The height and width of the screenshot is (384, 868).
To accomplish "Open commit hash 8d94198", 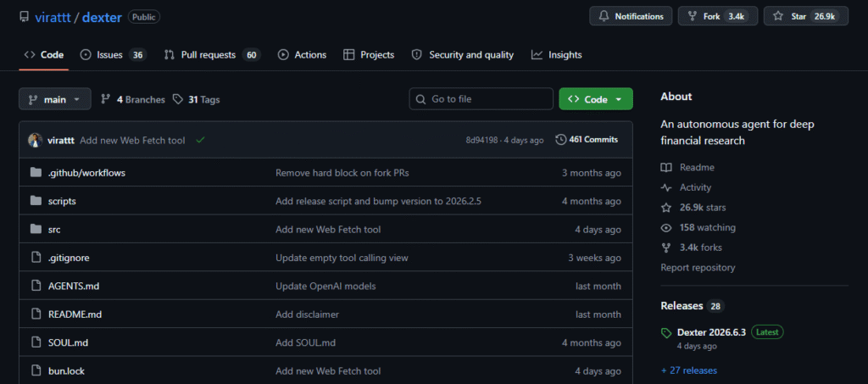I will point(481,140).
